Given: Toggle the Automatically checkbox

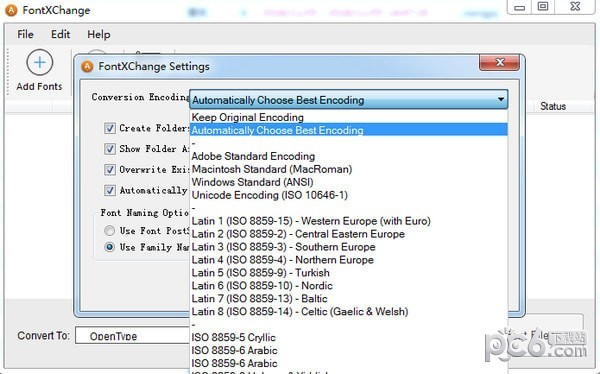Looking at the screenshot, I should pyautogui.click(x=110, y=190).
